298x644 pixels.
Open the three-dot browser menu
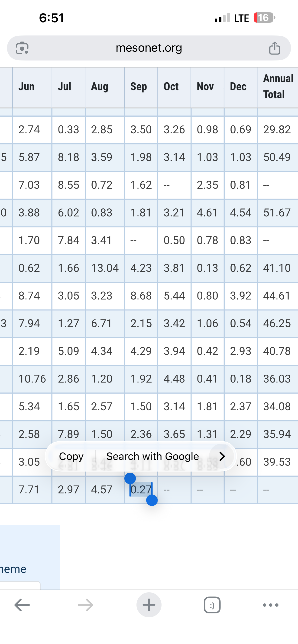270,605
